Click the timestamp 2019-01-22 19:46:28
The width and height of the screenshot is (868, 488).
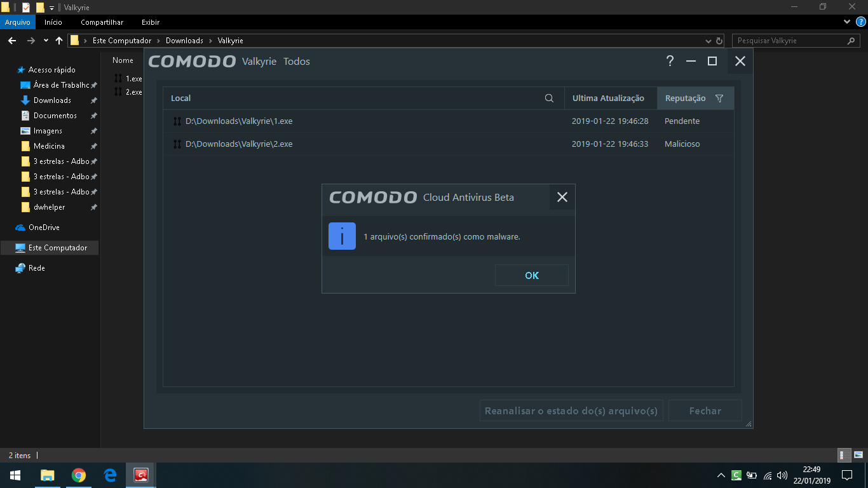coord(610,121)
